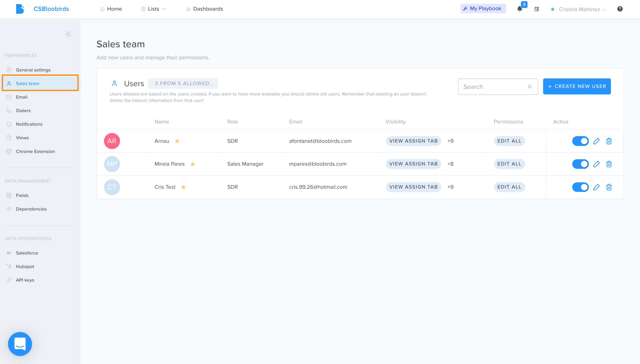Click the Sales Manager role cell

[x=245, y=164]
